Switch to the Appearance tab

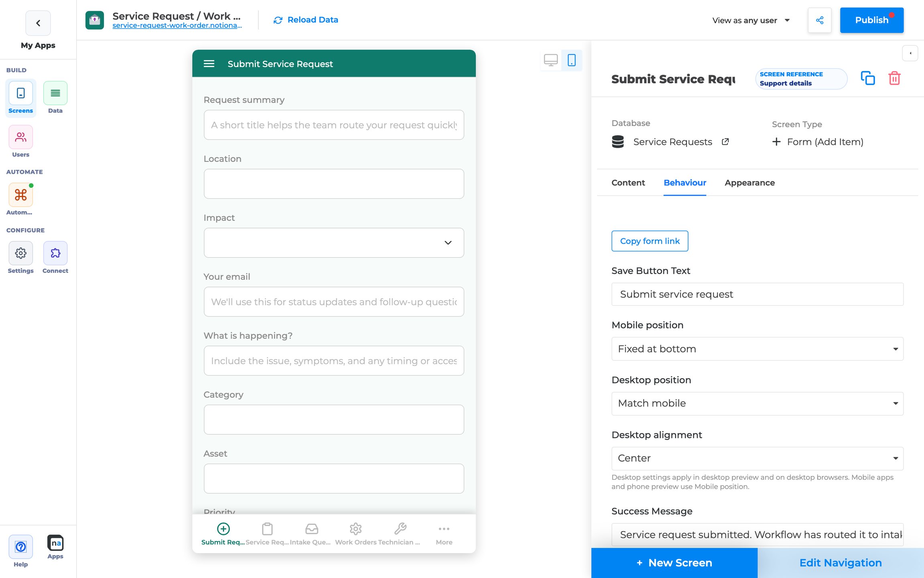click(750, 183)
